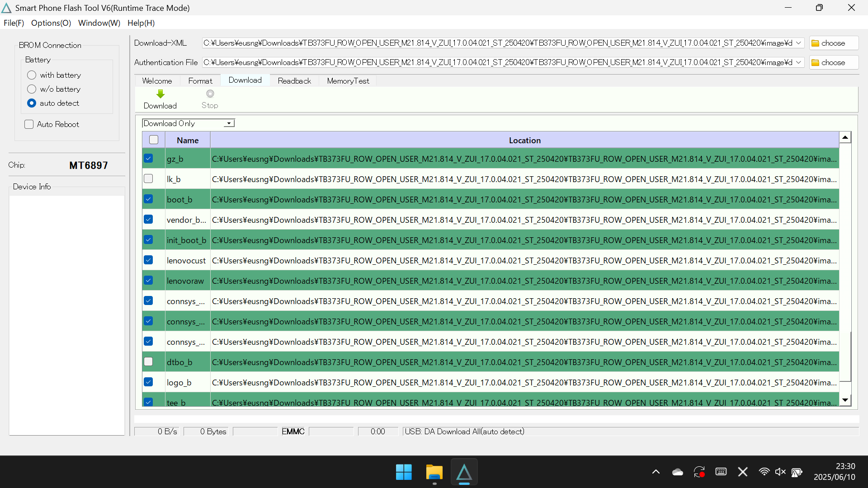Click the green Download arrow icon
The height and width of the screenshot is (488, 868).
160,94
